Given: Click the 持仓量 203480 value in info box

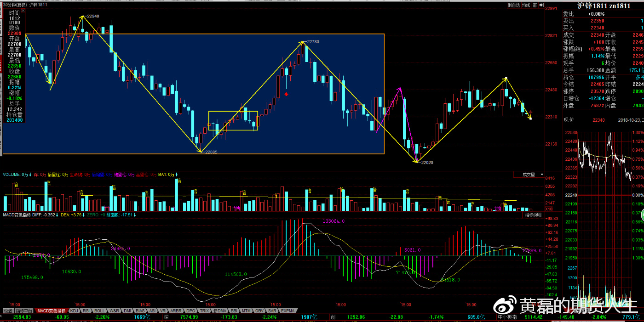Looking at the screenshot, I should (x=15, y=120).
